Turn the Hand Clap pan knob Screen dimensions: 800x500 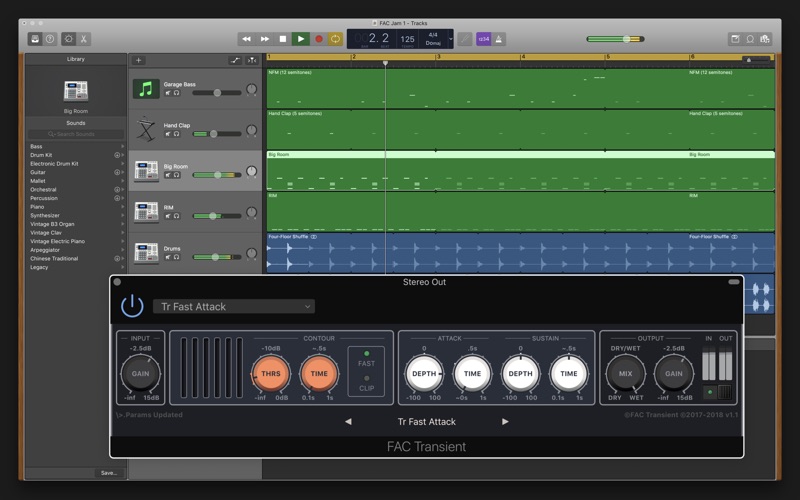[x=252, y=130]
